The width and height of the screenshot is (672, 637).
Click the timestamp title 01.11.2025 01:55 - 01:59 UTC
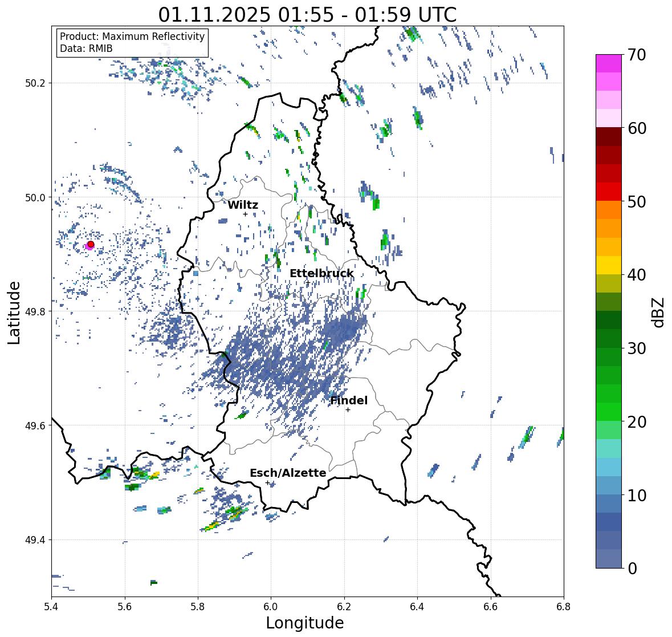(307, 15)
